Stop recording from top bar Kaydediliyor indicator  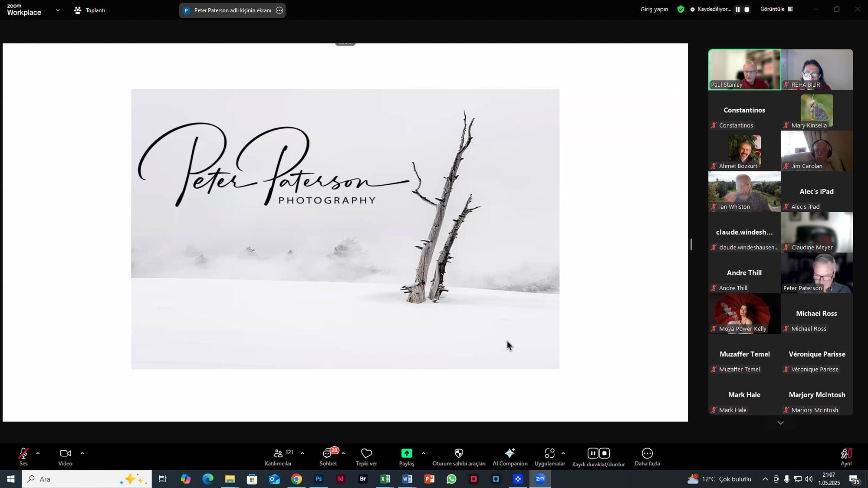point(747,9)
